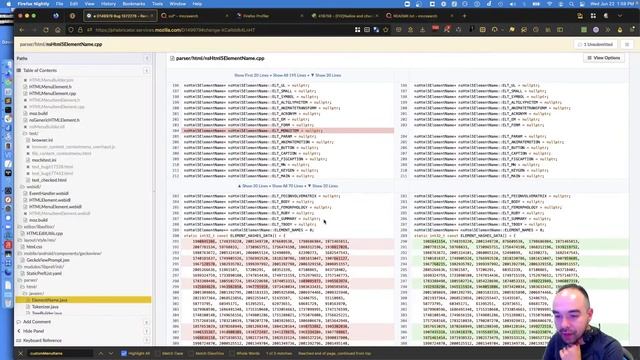Open HTMLElement.webidl in file tree

50,200
